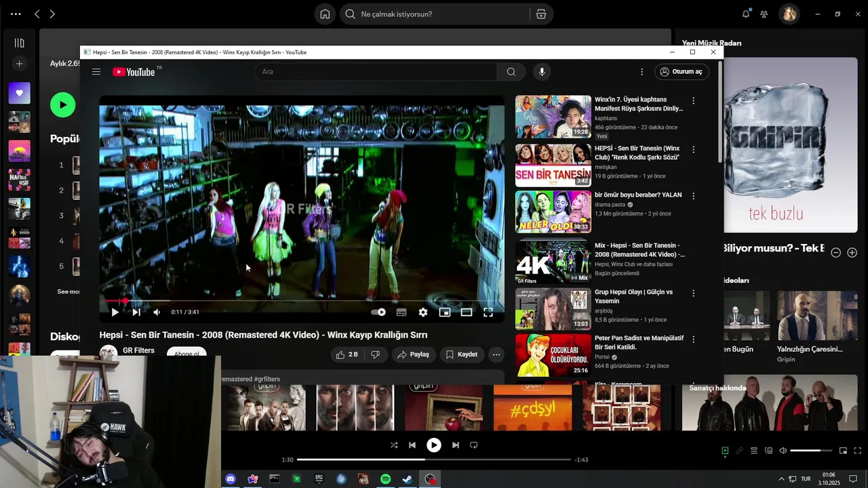Like the Hepsi video
The width and height of the screenshot is (868, 488).
pyautogui.click(x=347, y=354)
